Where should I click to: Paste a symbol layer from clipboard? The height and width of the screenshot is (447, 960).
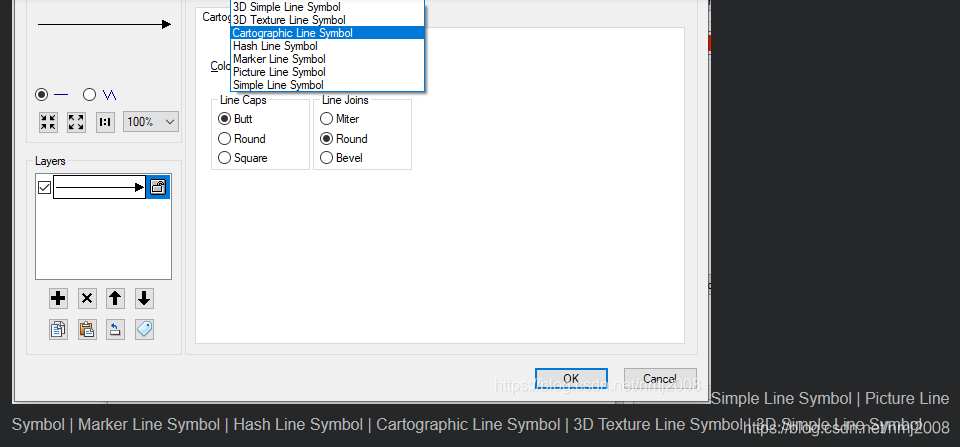point(87,329)
